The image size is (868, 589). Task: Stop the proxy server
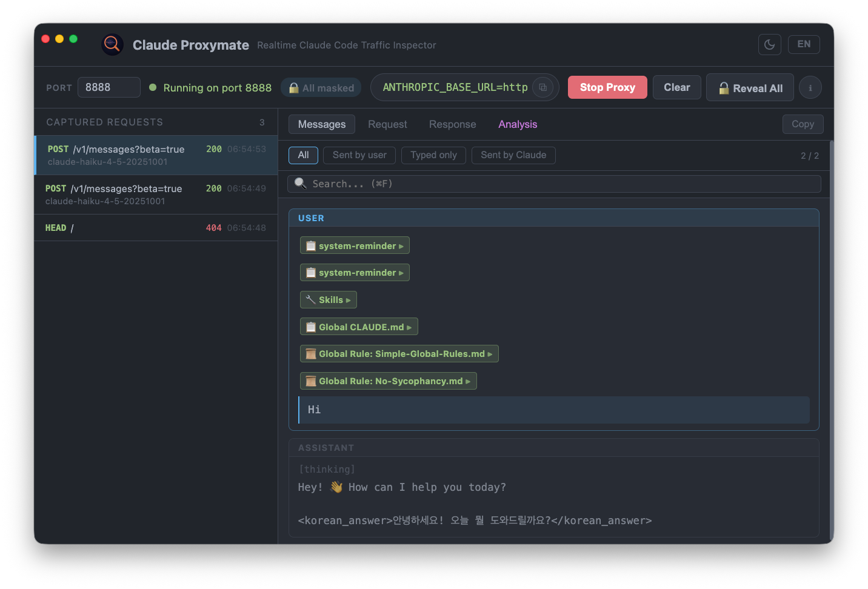click(607, 87)
